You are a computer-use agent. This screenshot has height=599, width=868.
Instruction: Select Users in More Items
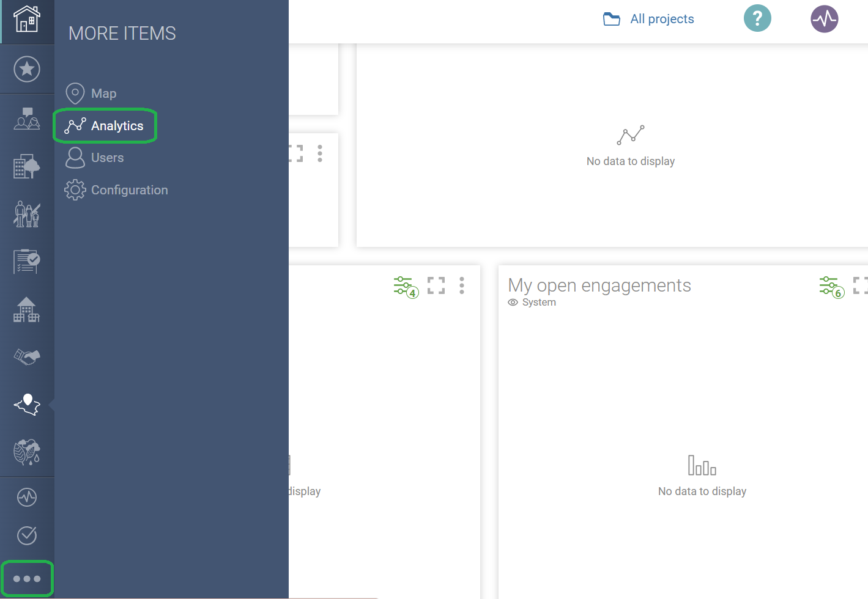coord(95,158)
